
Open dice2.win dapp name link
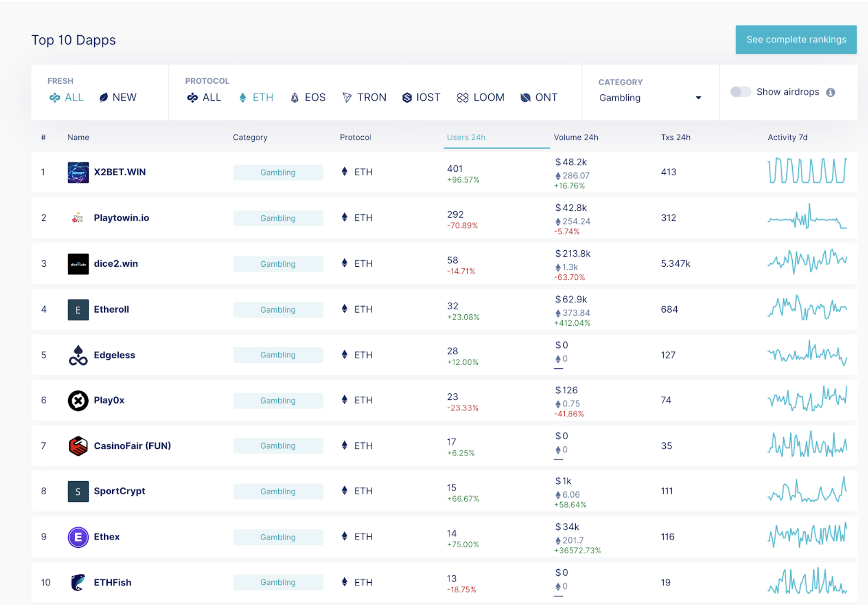116,264
